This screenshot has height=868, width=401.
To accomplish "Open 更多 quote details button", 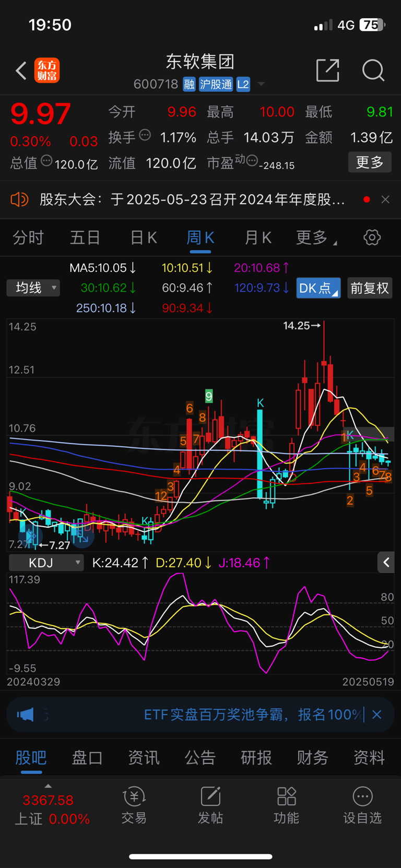I will tap(370, 162).
